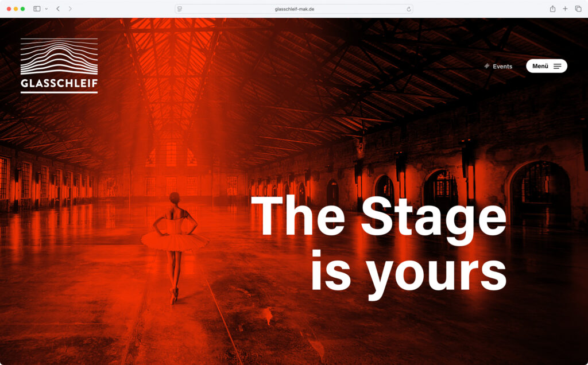
Task: Click the ticket icon beside Events
Action: (x=487, y=66)
